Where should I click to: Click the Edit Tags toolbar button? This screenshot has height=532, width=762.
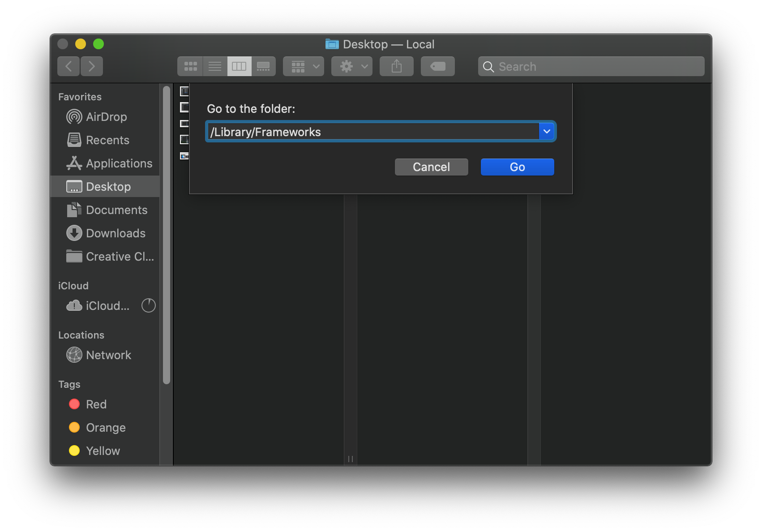pos(438,66)
